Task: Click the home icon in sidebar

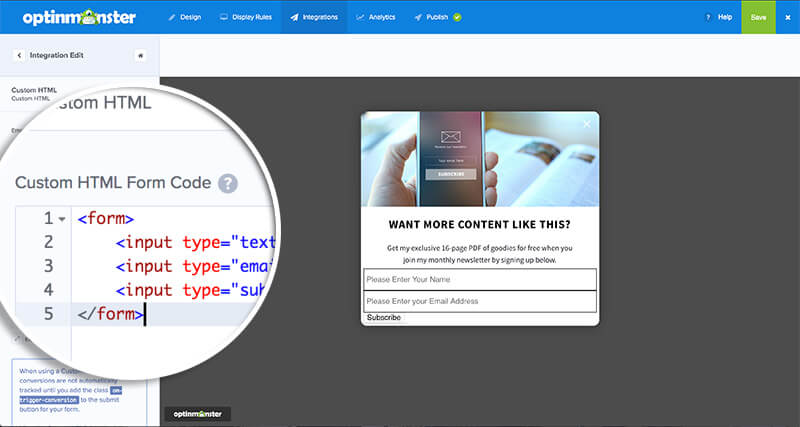Action: coord(140,55)
